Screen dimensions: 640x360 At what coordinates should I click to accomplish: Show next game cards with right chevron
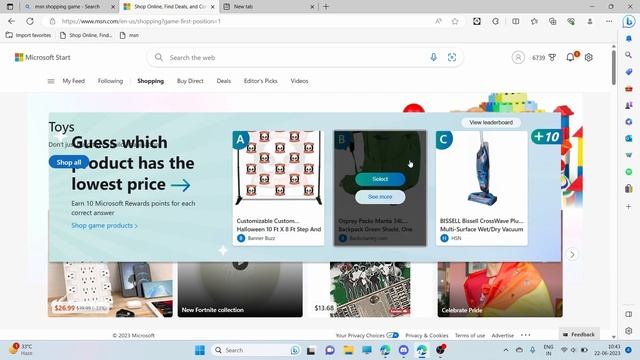pos(572,255)
